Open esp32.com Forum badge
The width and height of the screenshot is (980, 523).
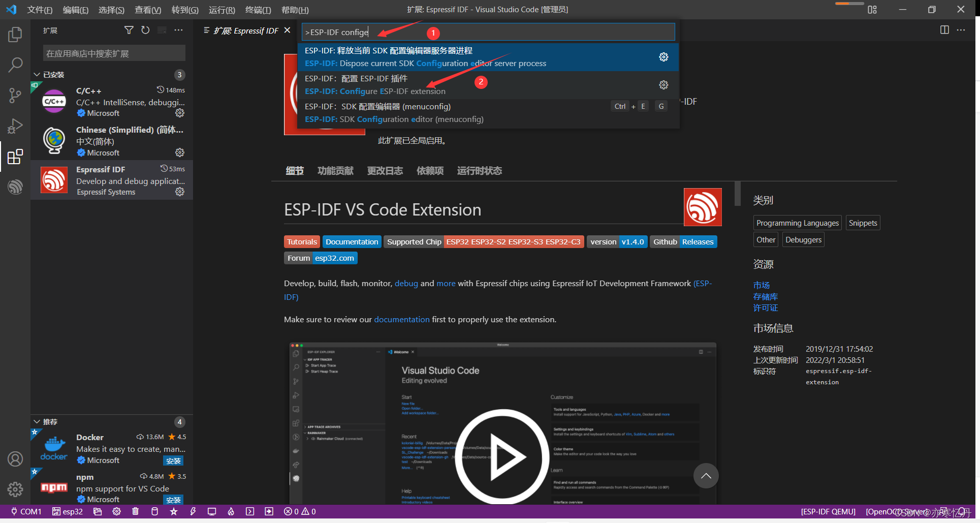tap(321, 258)
